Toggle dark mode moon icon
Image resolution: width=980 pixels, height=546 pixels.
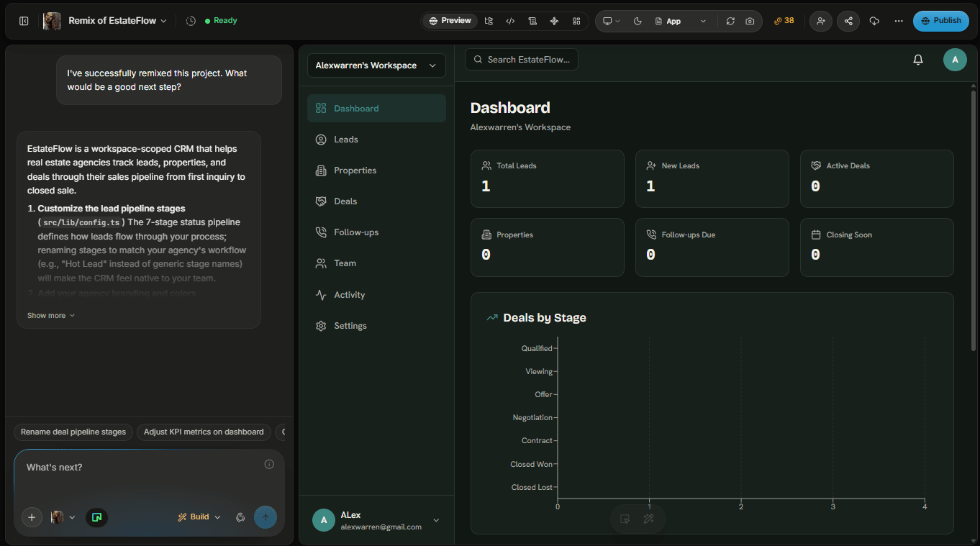tap(638, 21)
